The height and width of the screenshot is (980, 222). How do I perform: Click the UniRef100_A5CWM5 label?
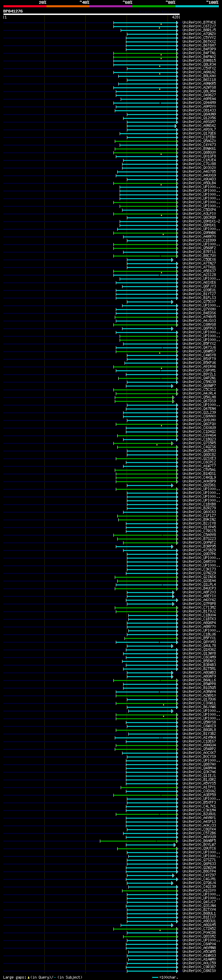[x=199, y=952]
